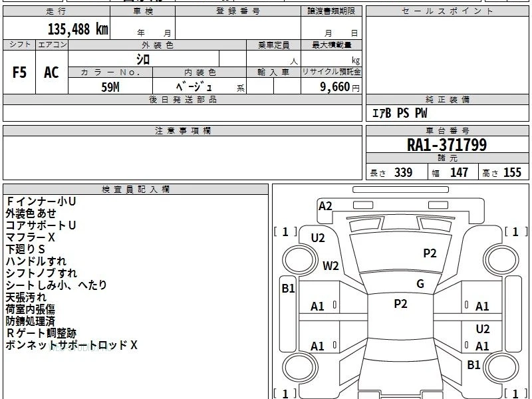Click the 純正装備 header
Viewport: 532px width, 399px height.
447,99
